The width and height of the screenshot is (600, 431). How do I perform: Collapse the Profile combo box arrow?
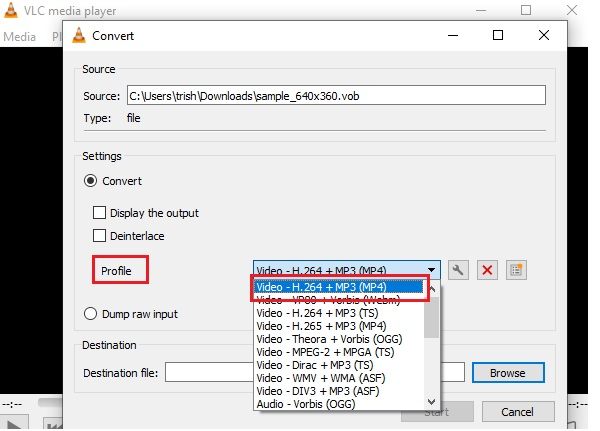tap(432, 270)
